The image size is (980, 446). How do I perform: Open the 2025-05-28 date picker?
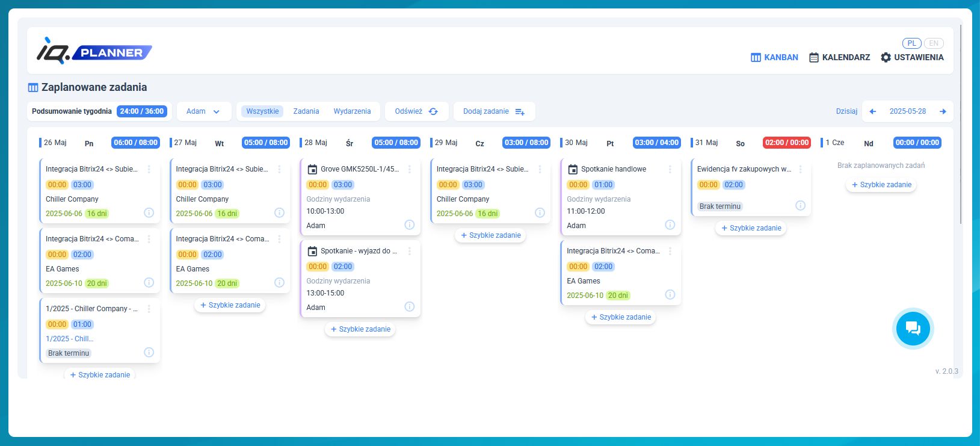click(x=907, y=111)
